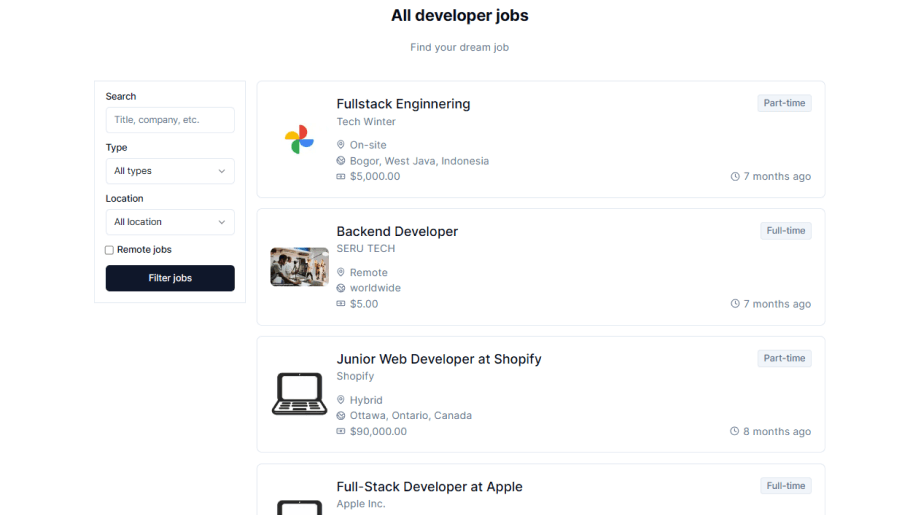Image resolution: width=902 pixels, height=515 pixels.
Task: Click location pin icon beside On-site
Action: 341,144
